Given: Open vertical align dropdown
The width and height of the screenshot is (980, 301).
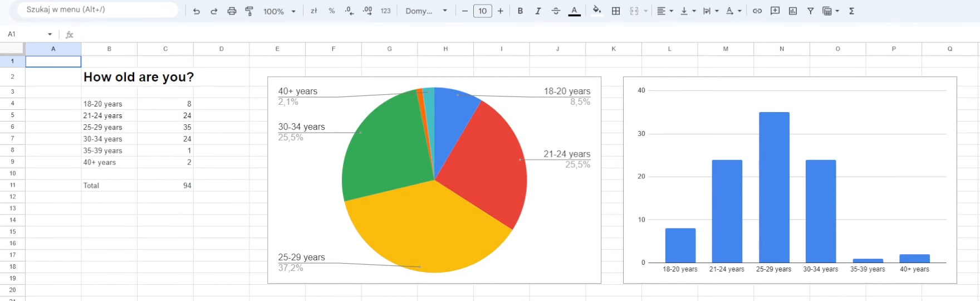Looking at the screenshot, I should point(688,11).
